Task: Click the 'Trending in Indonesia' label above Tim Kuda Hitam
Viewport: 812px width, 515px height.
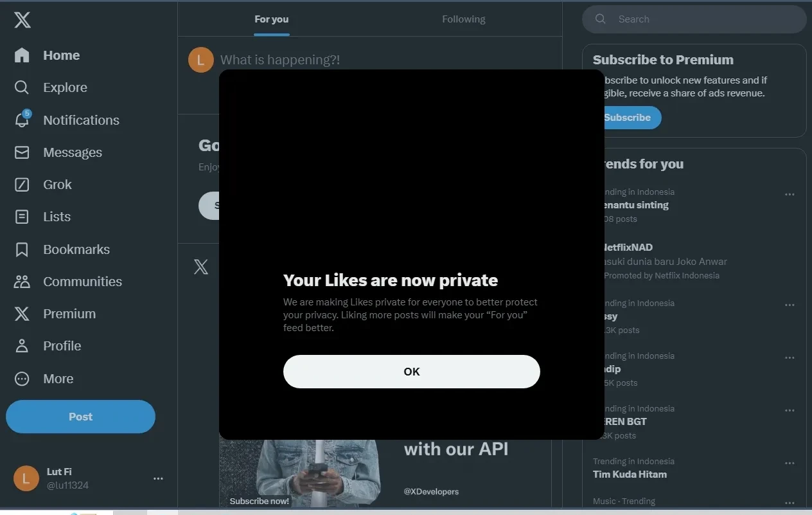Action: 633,462
